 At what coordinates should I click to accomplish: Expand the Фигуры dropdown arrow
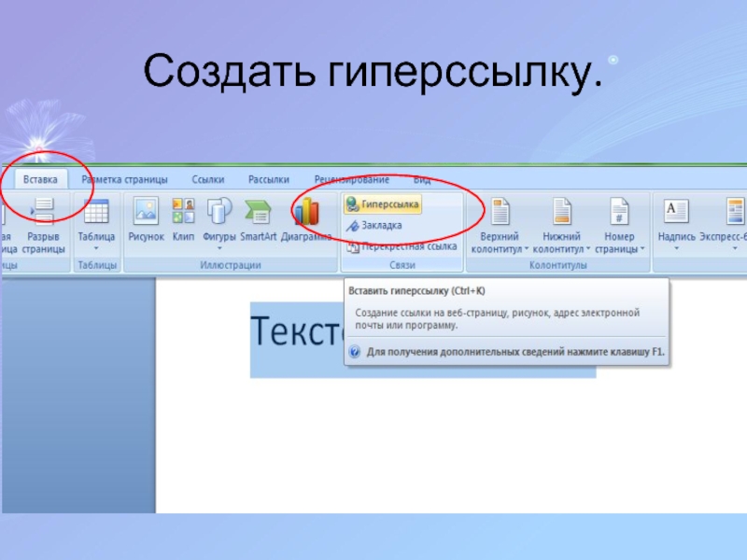(219, 248)
